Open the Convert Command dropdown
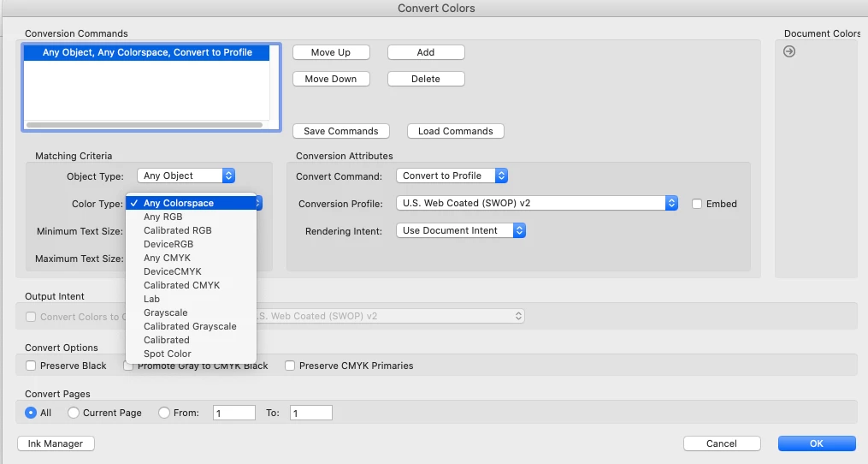Viewport: 868px width, 464px height. coord(452,175)
